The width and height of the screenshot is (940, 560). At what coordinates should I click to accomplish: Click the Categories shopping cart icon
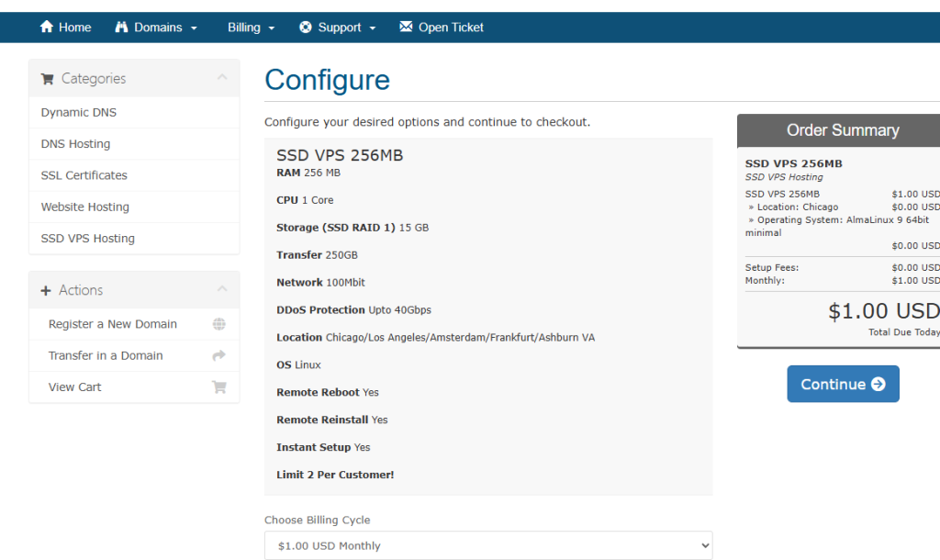pyautogui.click(x=47, y=79)
